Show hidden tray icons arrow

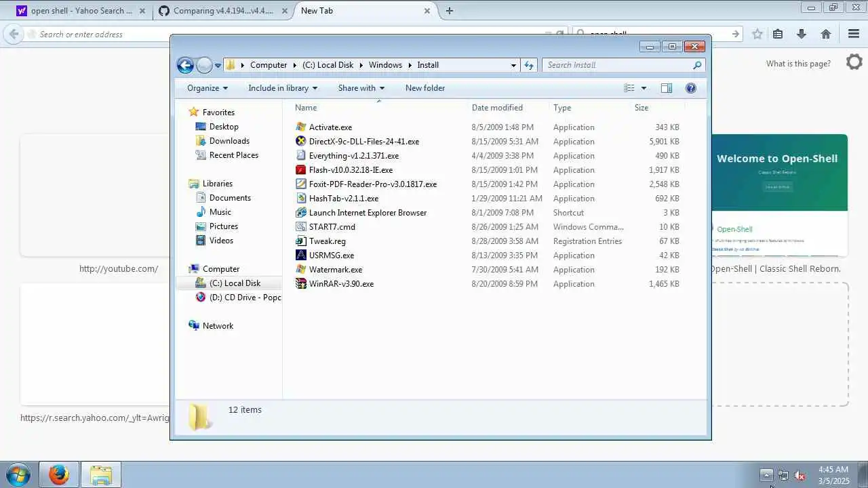pos(766,475)
